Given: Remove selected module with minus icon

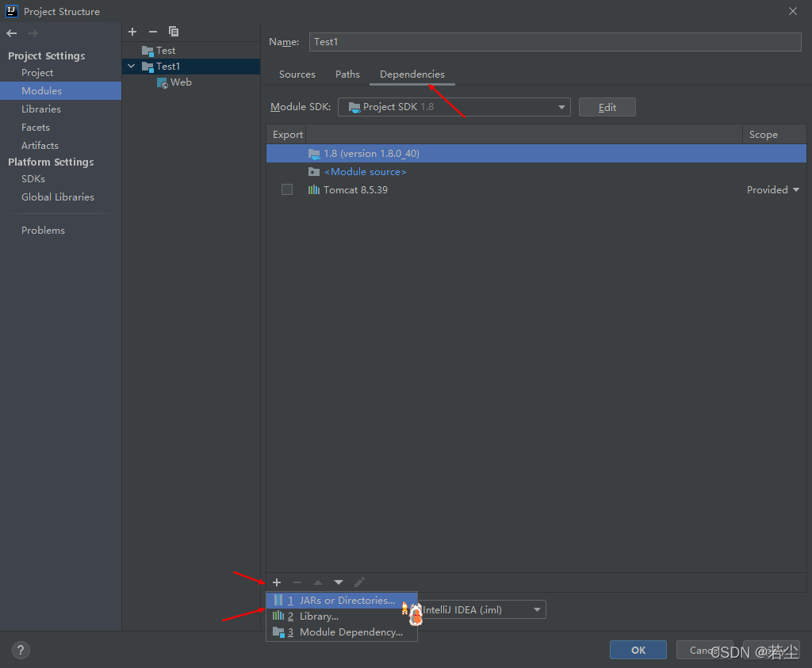Looking at the screenshot, I should click(153, 32).
